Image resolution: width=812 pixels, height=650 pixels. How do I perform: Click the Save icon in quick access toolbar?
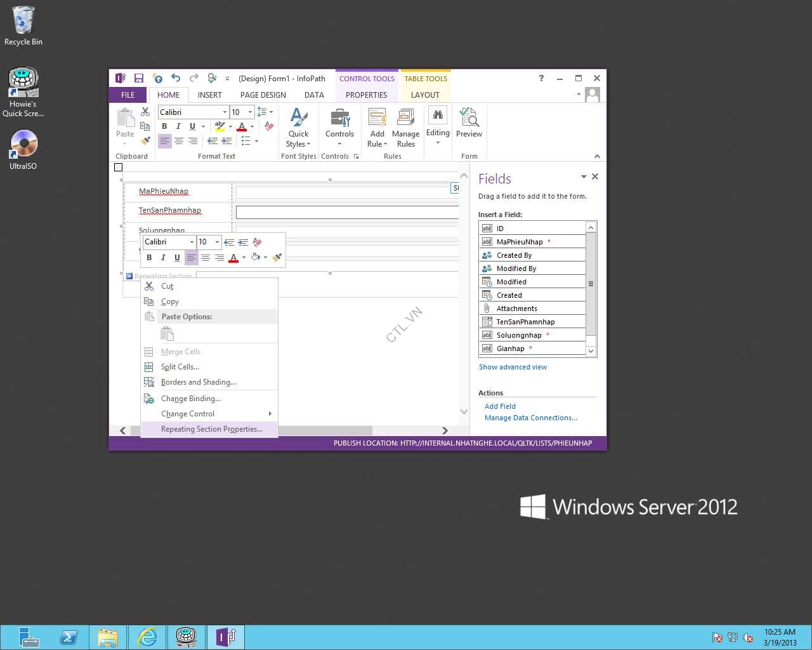[138, 78]
